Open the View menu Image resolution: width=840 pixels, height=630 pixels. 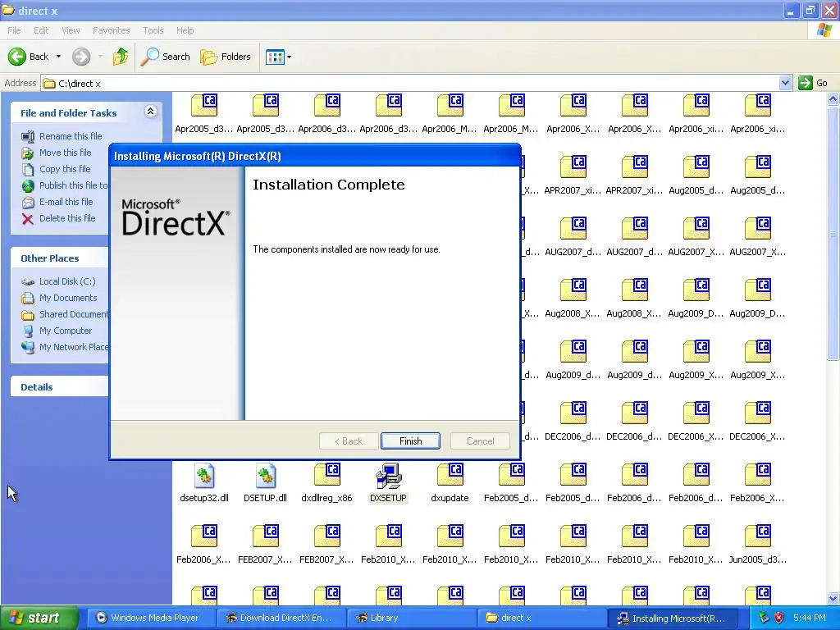pos(71,30)
